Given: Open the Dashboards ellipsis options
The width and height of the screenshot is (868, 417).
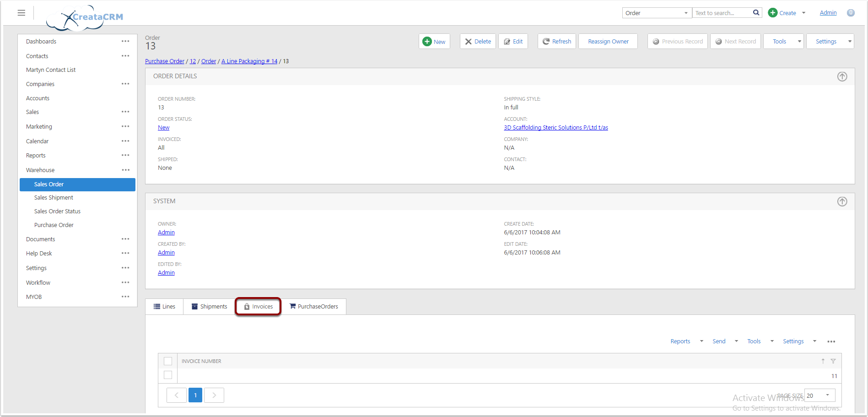Looking at the screenshot, I should [x=125, y=41].
